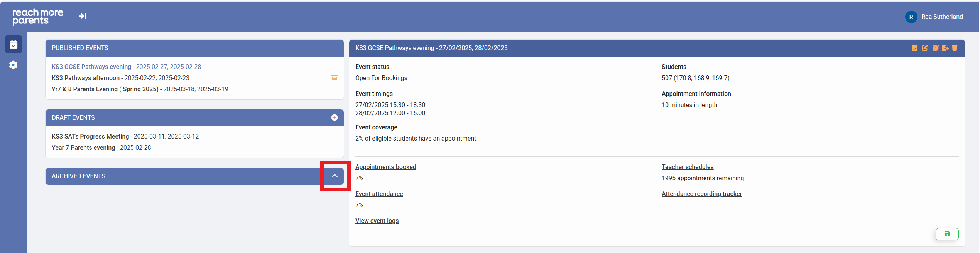Screen dimensions: 980x253
Task: Open the Event attendance link
Action: click(379, 194)
